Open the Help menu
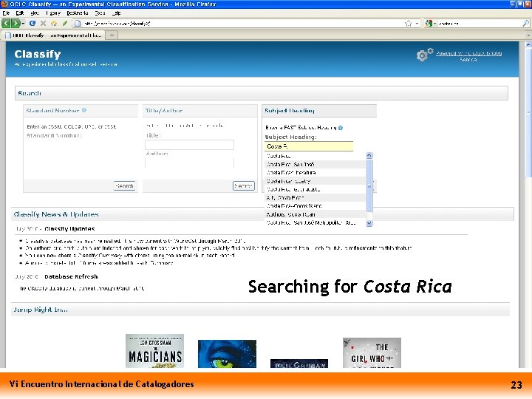The image size is (532, 399). tap(117, 13)
